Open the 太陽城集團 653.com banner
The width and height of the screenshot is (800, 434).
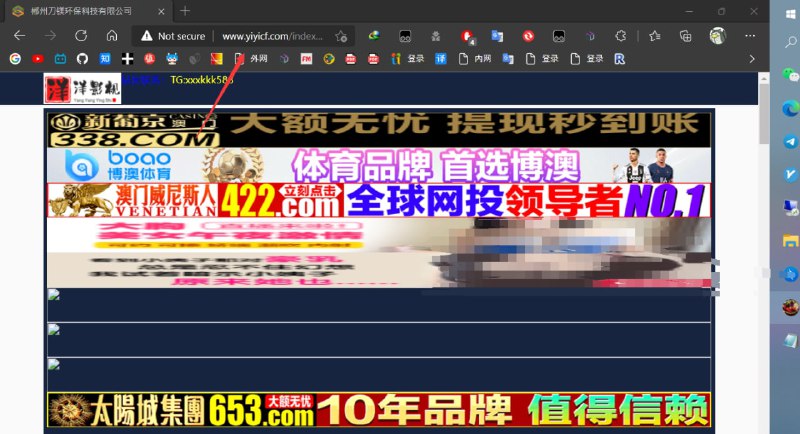point(379,410)
